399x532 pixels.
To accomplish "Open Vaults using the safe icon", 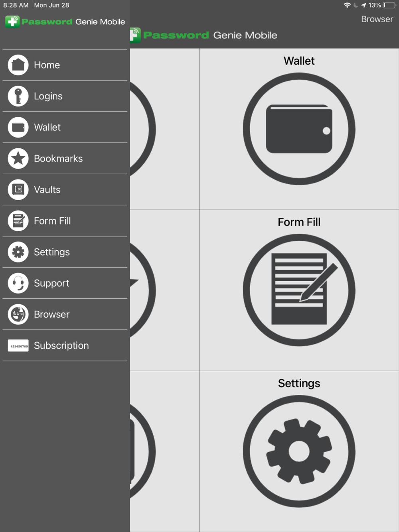I will (18, 189).
